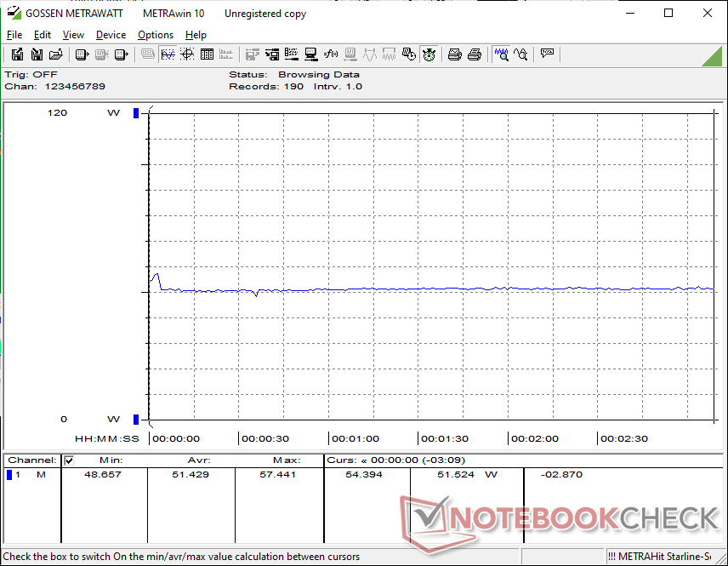The height and width of the screenshot is (566, 728).
Task: Open the Device menu
Action: (111, 35)
